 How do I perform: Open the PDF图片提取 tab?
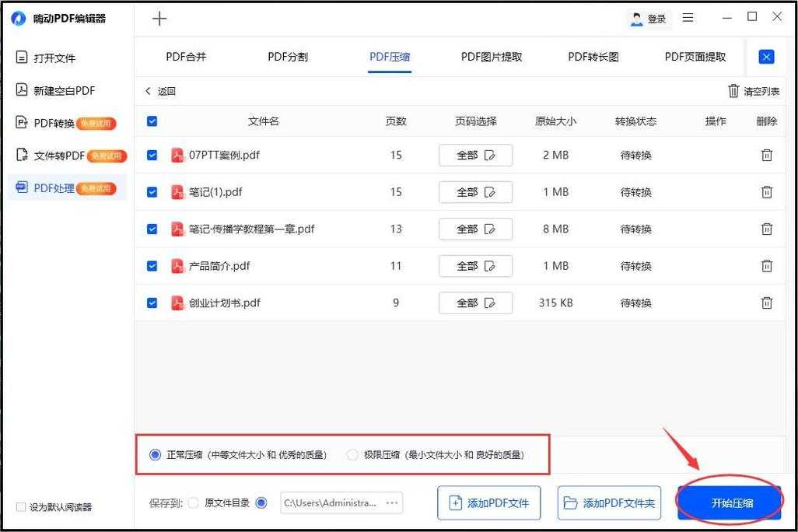pos(491,56)
